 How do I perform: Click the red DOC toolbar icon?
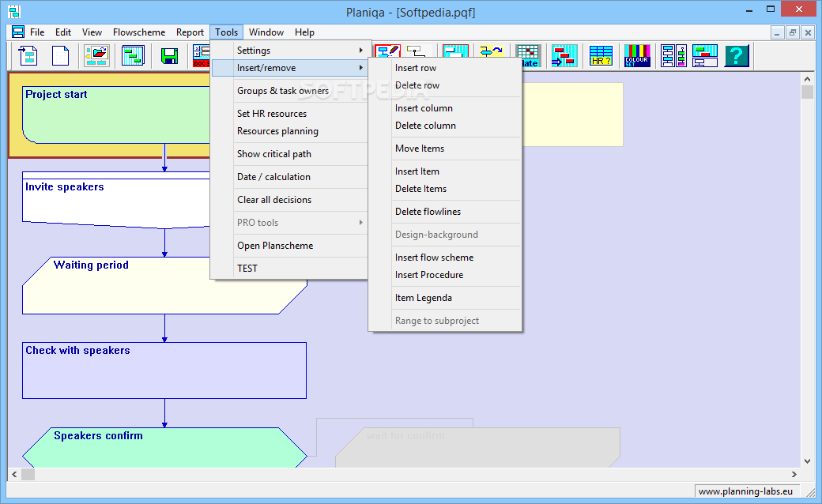202,55
